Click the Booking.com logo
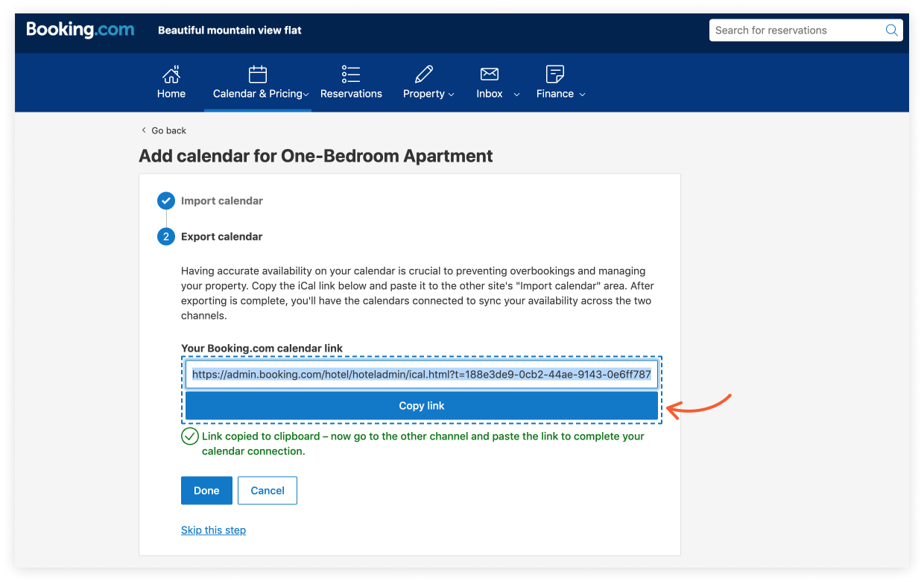The image size is (924, 584). point(80,30)
